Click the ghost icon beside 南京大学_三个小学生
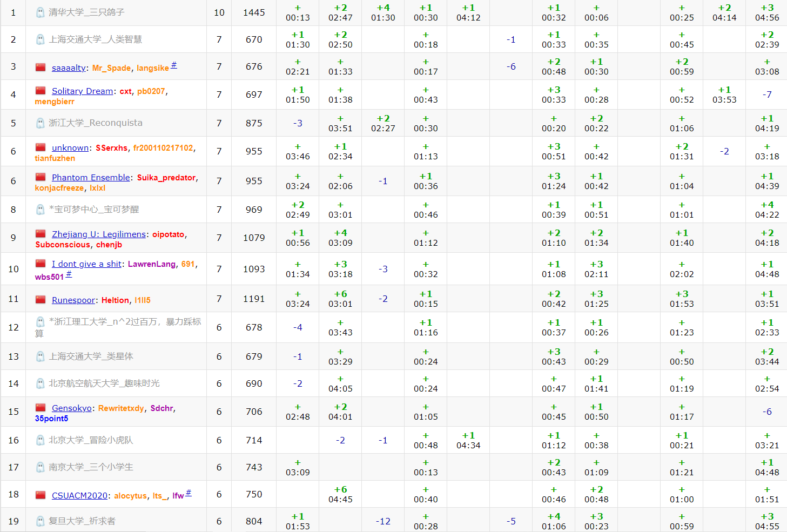The image size is (787, 532). [x=41, y=467]
